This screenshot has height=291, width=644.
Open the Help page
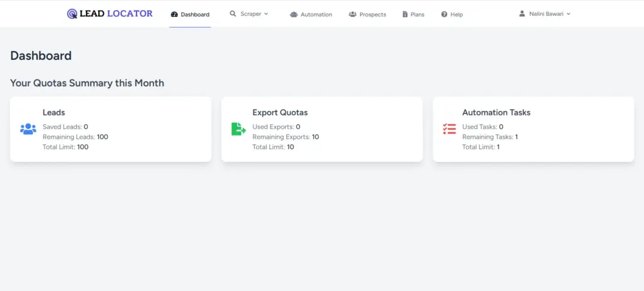pos(452,14)
